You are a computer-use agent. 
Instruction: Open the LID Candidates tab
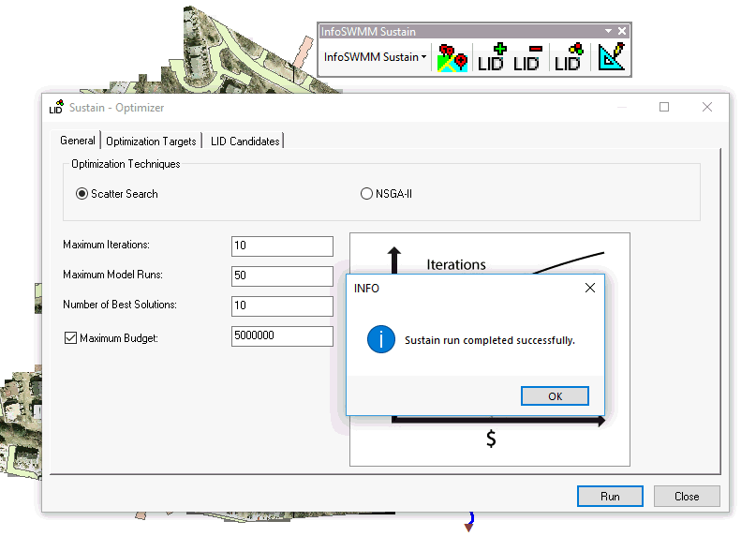[245, 141]
